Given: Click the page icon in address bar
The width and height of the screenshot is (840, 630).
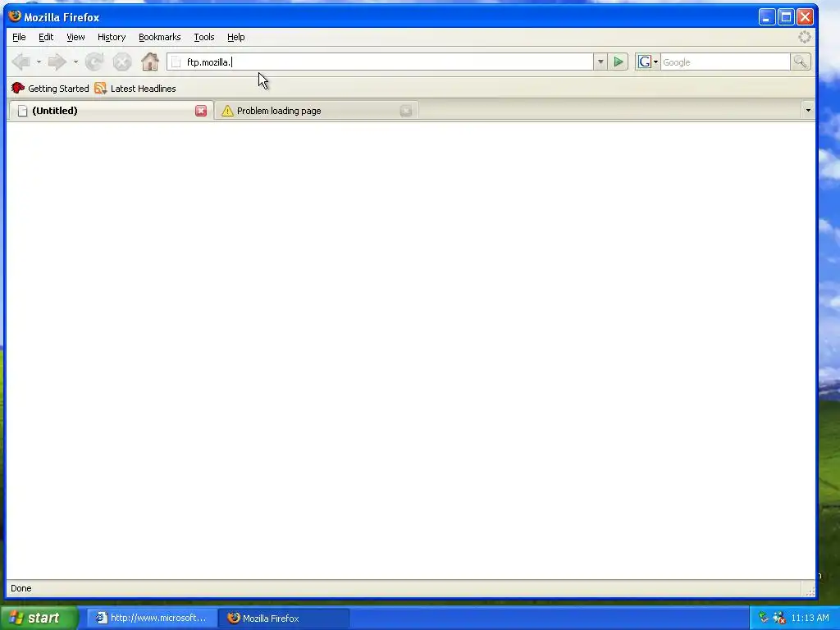Looking at the screenshot, I should click(x=176, y=62).
